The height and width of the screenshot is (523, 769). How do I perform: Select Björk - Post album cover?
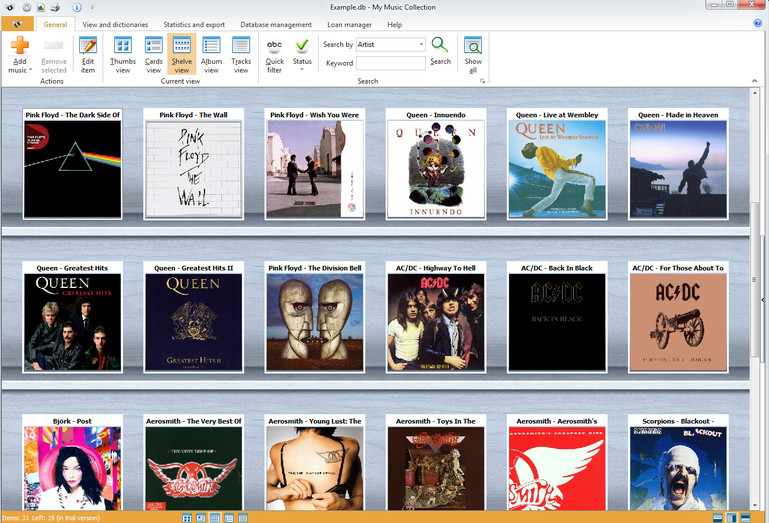click(73, 463)
